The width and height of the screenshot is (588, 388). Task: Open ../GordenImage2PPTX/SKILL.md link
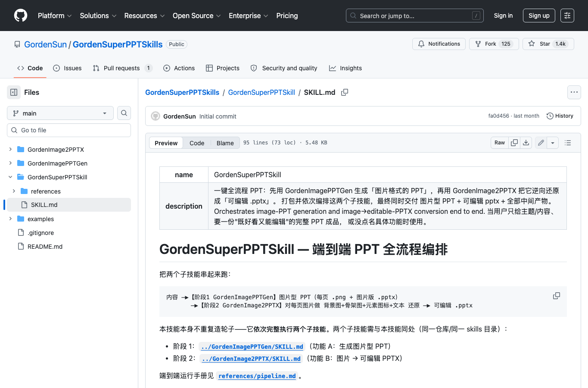(251, 359)
